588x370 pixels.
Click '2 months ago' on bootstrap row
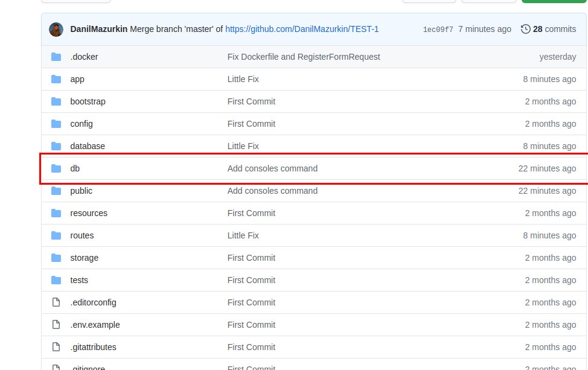coord(550,101)
